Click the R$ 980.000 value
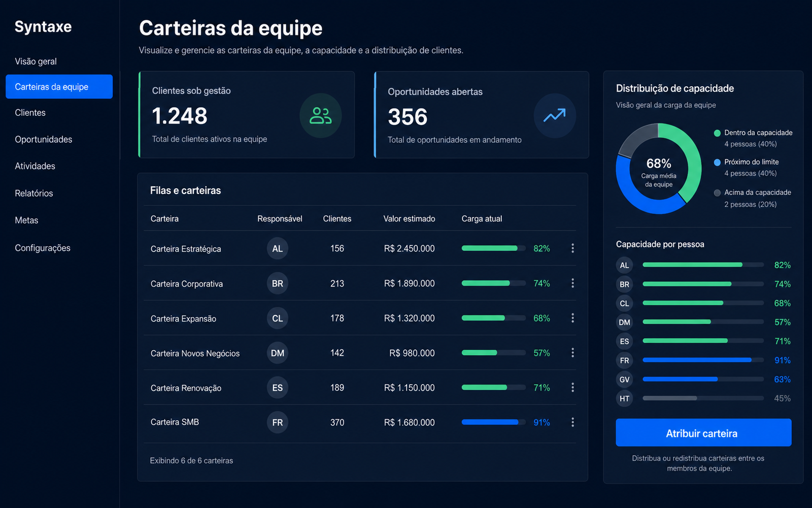Screen dimensions: 812x508 (412, 353)
